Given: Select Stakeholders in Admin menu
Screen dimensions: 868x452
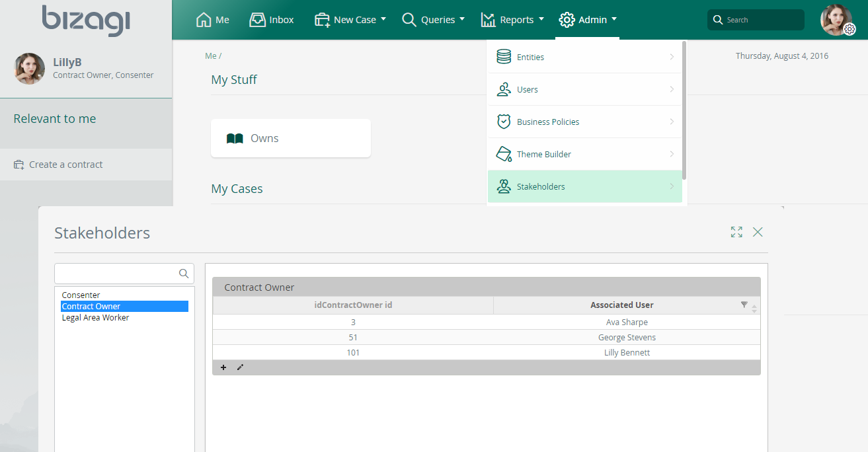Looking at the screenshot, I should 585,186.
